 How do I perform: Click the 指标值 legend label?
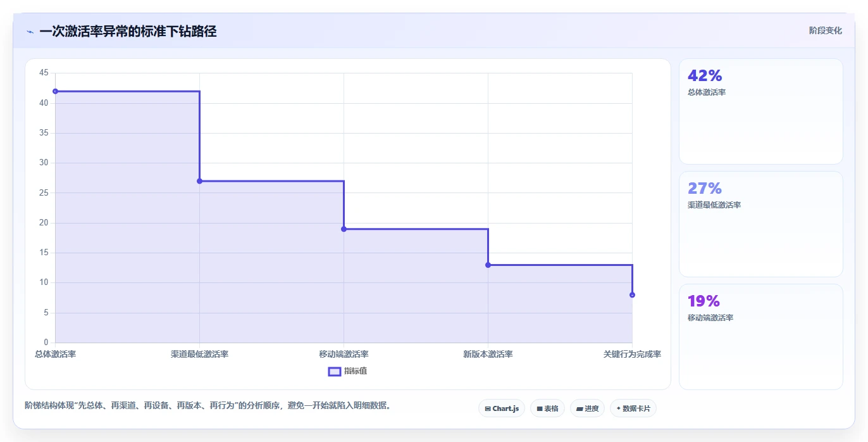pos(356,371)
